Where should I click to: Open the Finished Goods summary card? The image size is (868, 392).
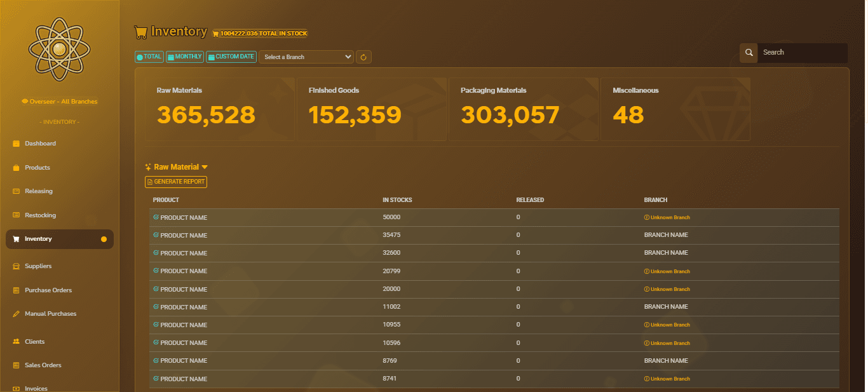click(x=372, y=109)
